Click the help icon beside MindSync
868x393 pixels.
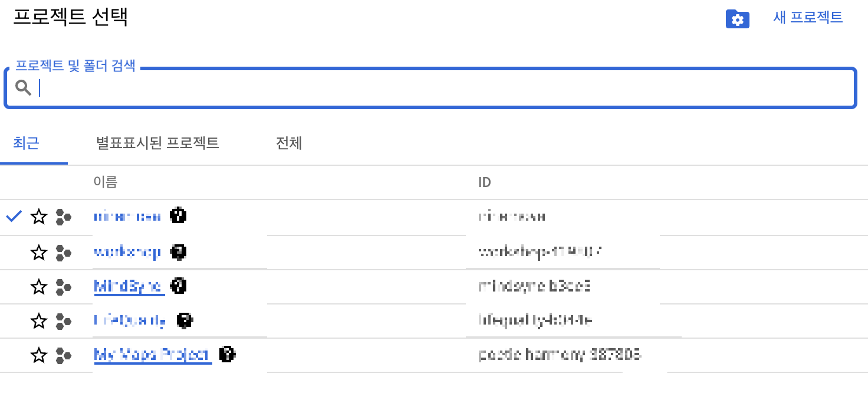[x=179, y=286]
